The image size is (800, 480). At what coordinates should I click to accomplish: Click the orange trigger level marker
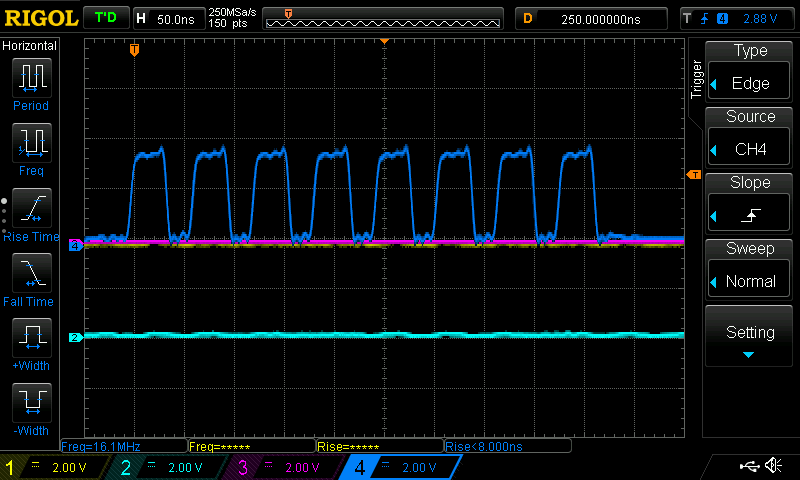pos(694,175)
